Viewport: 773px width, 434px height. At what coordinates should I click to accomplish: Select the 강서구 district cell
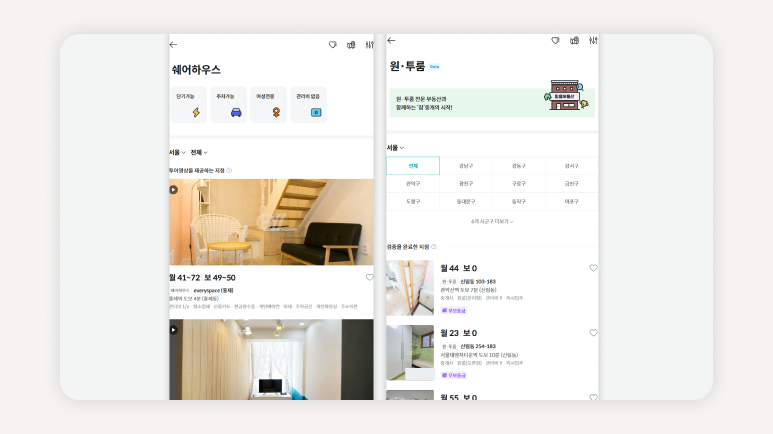click(x=571, y=166)
